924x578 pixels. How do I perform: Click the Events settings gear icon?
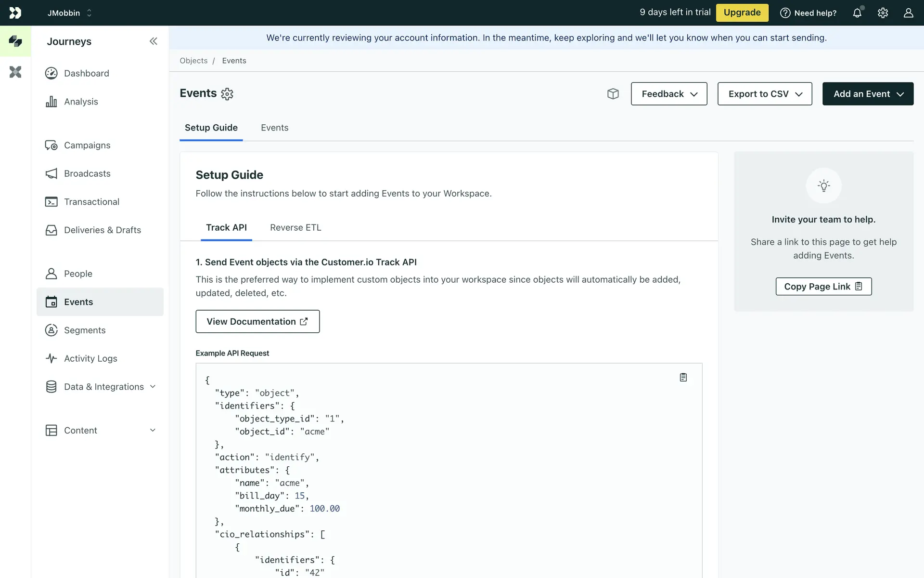(227, 94)
